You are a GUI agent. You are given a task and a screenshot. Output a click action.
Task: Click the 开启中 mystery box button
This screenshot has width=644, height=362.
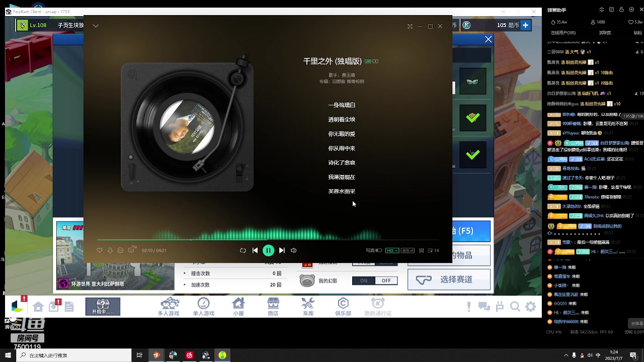tap(103, 307)
